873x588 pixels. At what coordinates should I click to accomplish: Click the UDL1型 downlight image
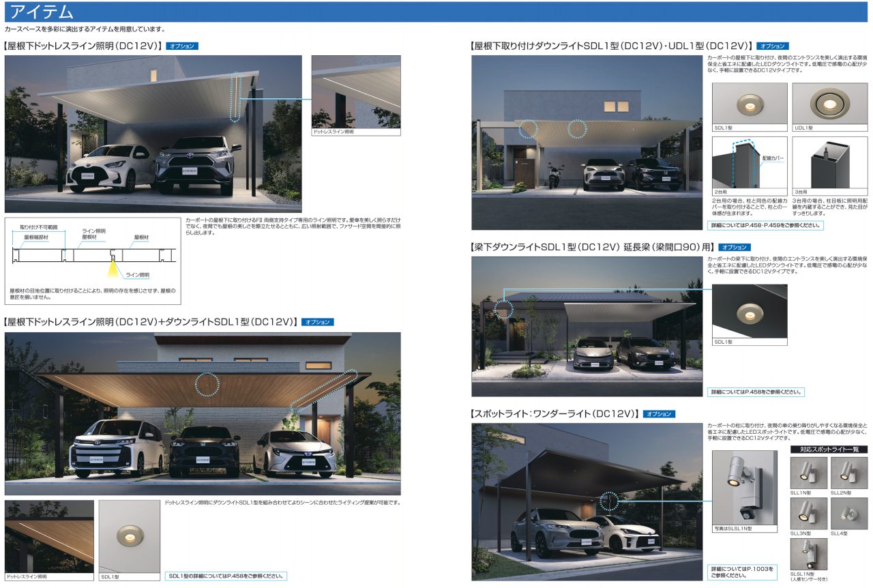[829, 104]
